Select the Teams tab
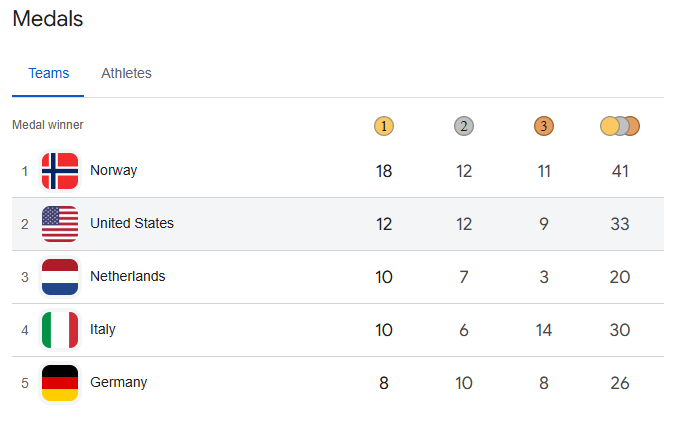 (48, 73)
